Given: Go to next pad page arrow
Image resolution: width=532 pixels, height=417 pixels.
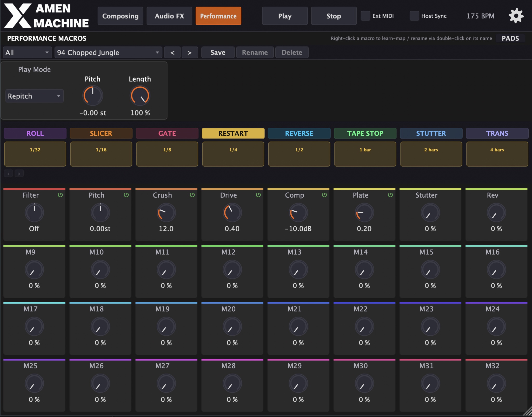Looking at the screenshot, I should (x=19, y=173).
